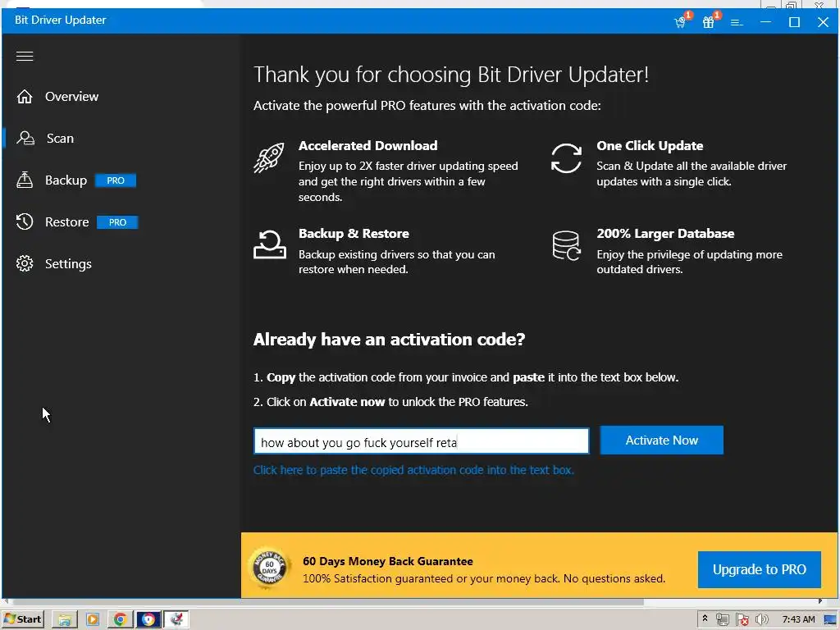Click the right arrow of horizontal scrollbar
Screen dimensions: 840x630
pos(820,601)
